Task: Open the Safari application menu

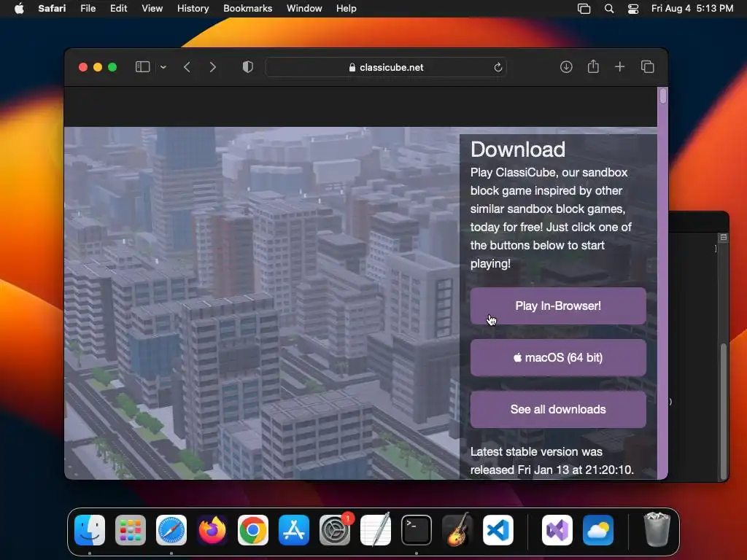Action: (x=52, y=9)
